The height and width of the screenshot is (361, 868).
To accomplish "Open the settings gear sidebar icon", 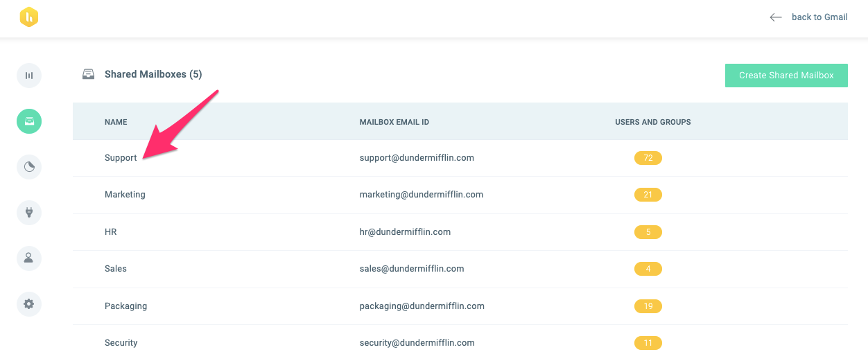I will 29,303.
